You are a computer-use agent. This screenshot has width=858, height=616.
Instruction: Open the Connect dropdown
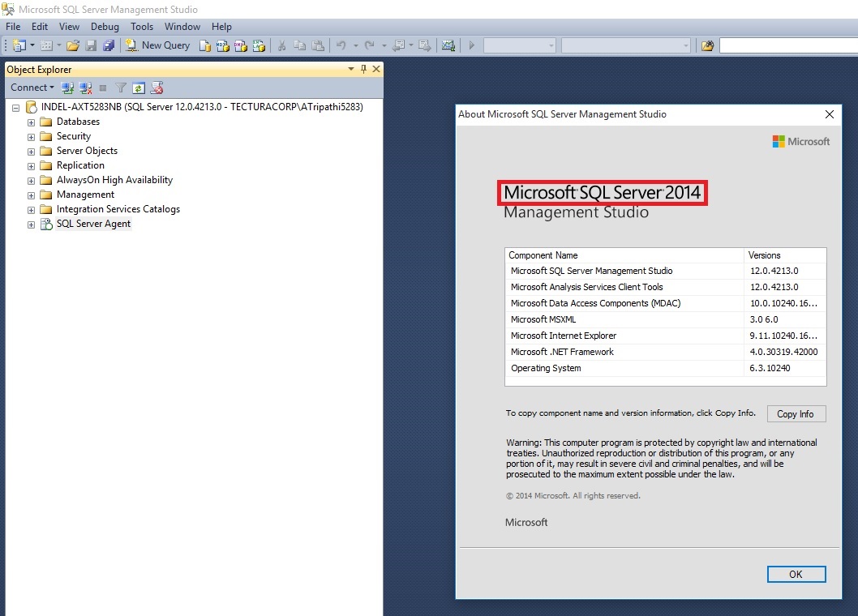point(32,87)
